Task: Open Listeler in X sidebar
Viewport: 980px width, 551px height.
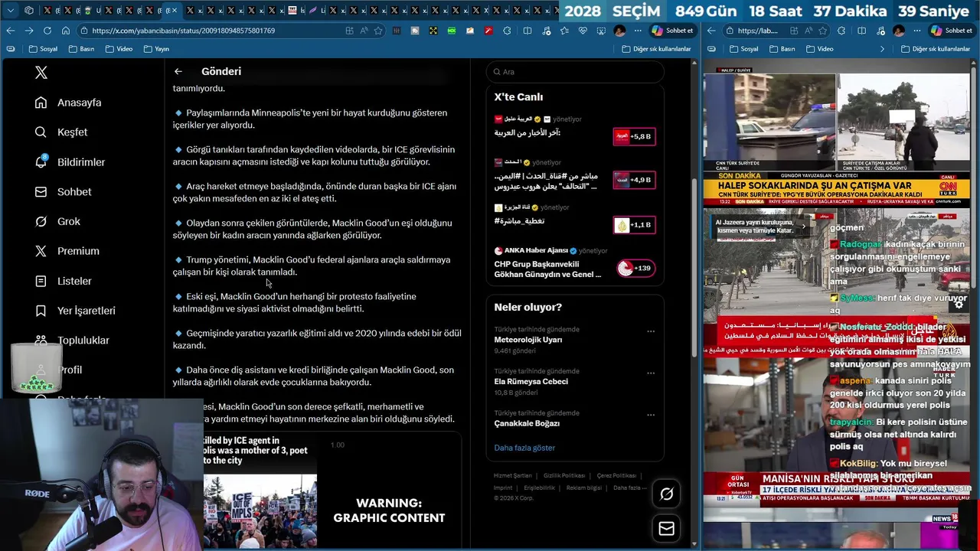Action: point(63,281)
